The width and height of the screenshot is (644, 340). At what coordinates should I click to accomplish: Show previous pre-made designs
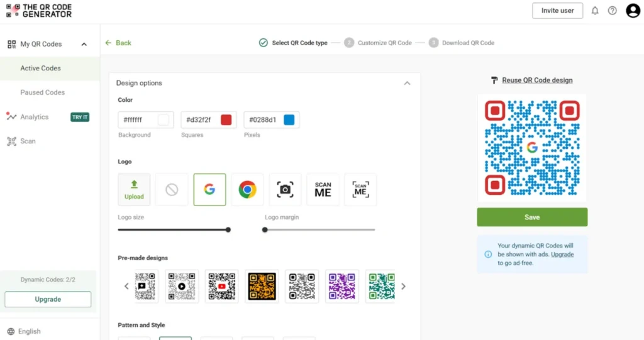click(126, 286)
